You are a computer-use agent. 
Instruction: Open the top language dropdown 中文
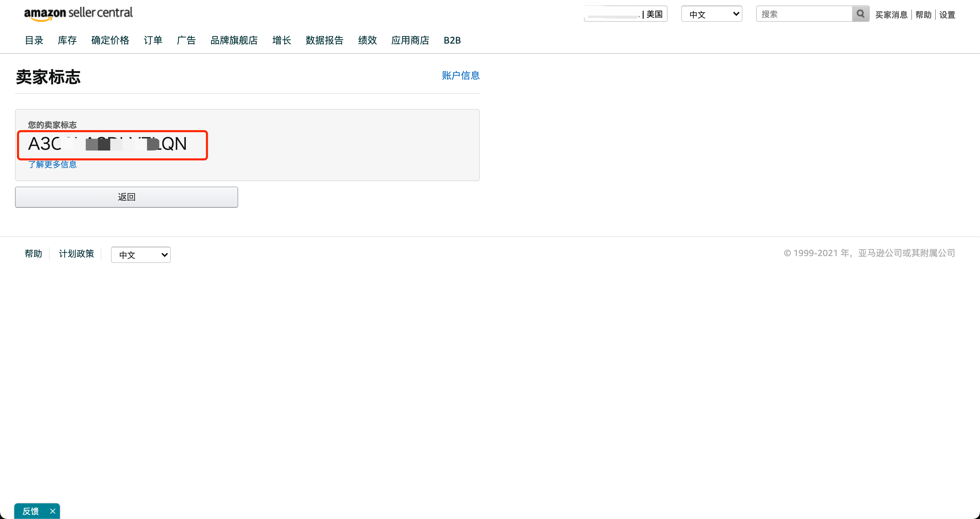[x=712, y=14]
